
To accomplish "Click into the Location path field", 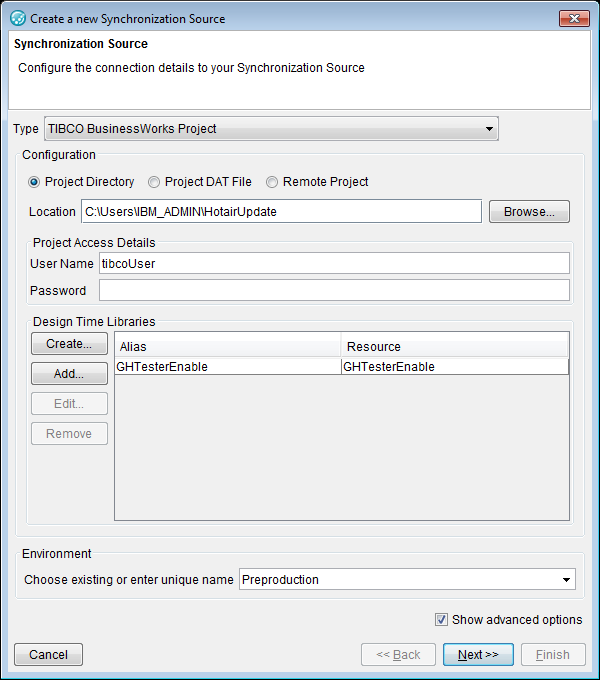I will point(281,212).
